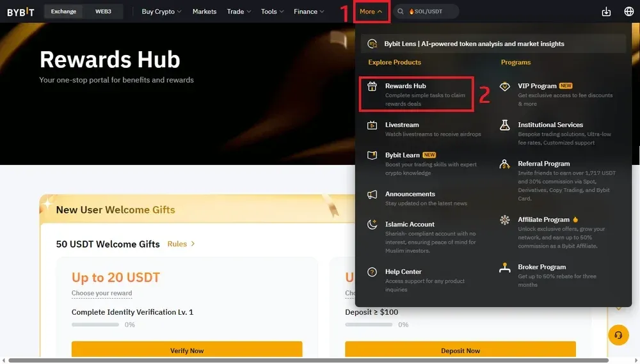Click the Referral Program person icon

tap(505, 164)
